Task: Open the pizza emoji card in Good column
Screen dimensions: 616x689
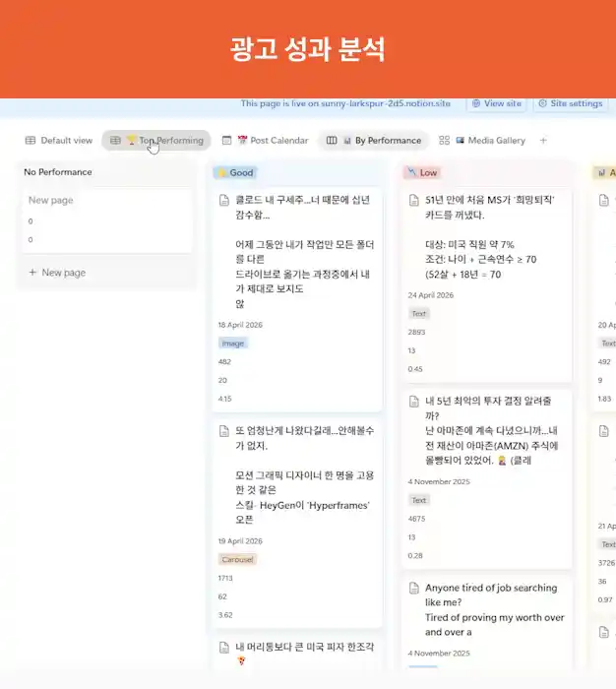Action: point(296,653)
